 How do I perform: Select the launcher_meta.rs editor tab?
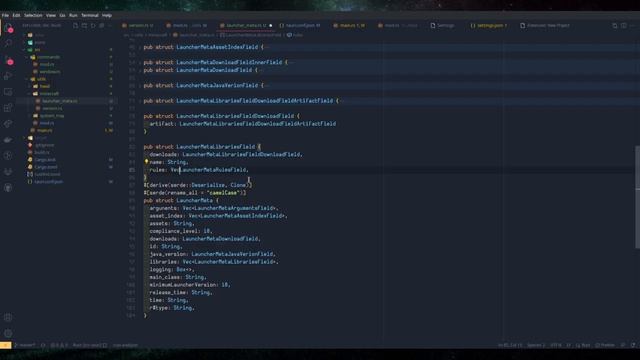click(x=247, y=25)
